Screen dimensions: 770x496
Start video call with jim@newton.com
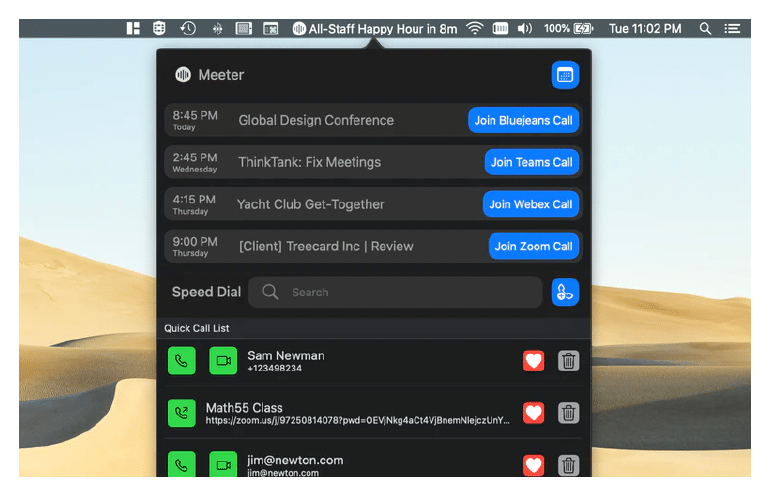(x=223, y=464)
